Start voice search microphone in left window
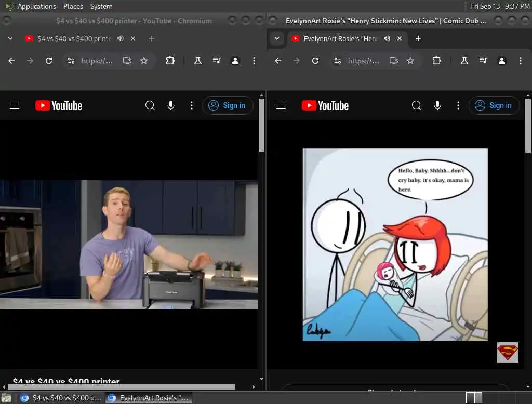The width and height of the screenshot is (532, 404). tap(171, 105)
